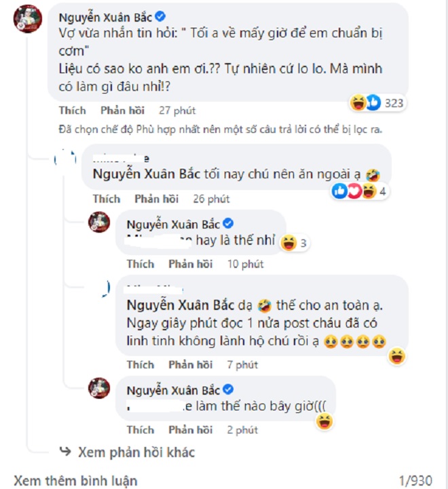
Task: Like the reply posted 26 phút ago
Action: (x=107, y=199)
